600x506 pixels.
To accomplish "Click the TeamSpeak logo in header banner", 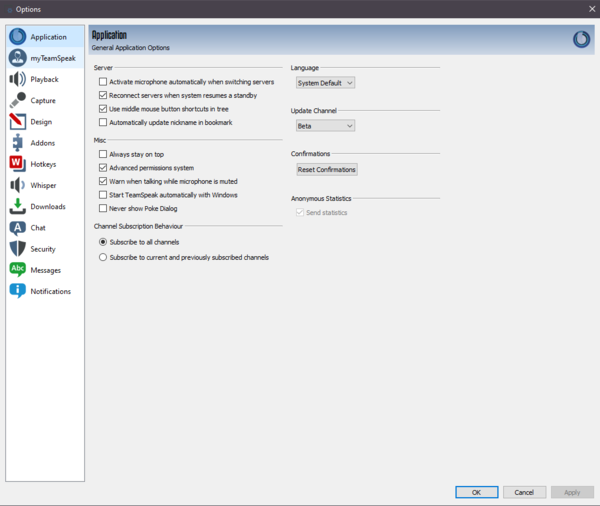I will coord(581,39).
